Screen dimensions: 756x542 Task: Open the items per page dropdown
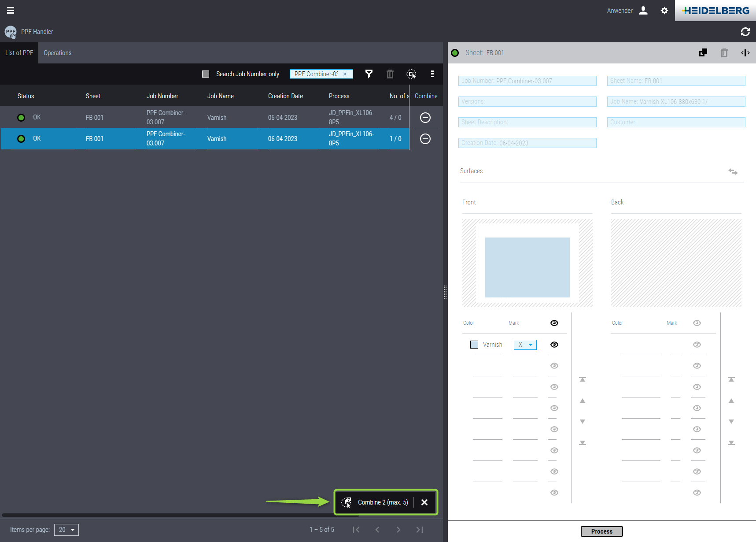click(66, 530)
